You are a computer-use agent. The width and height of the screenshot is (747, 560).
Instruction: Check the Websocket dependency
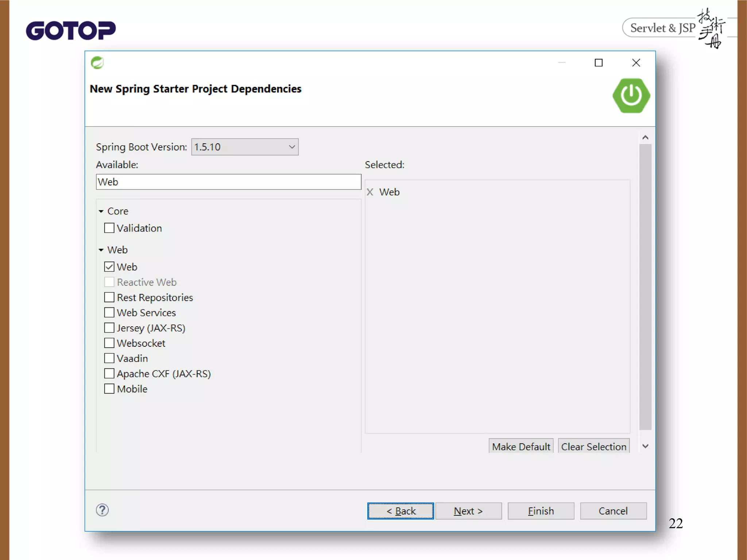point(109,343)
